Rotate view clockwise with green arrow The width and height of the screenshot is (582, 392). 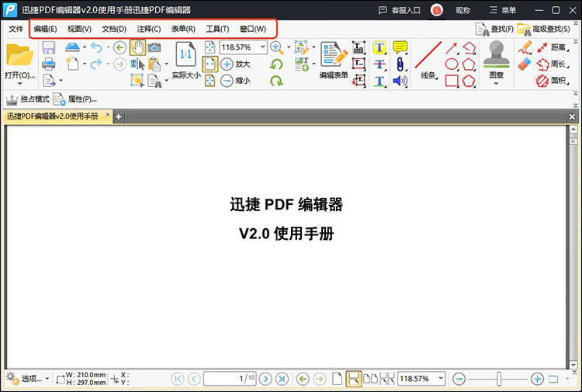coord(276,80)
